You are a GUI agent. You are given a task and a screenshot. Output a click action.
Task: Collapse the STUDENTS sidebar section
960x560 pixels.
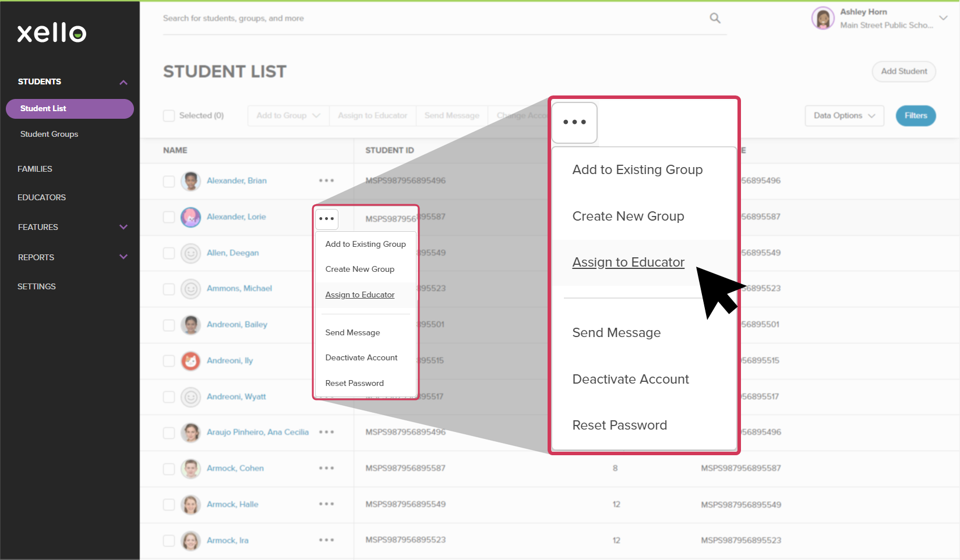(x=123, y=82)
